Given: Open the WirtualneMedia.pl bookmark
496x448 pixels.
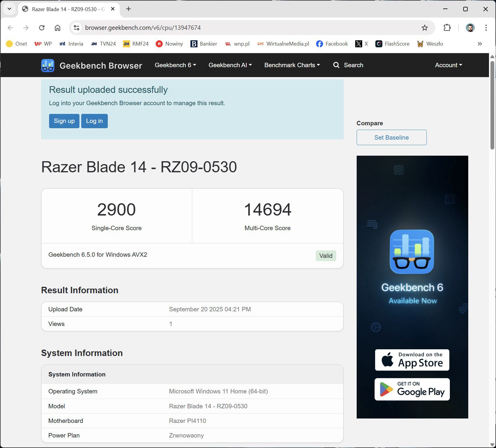Looking at the screenshot, I should tap(283, 44).
